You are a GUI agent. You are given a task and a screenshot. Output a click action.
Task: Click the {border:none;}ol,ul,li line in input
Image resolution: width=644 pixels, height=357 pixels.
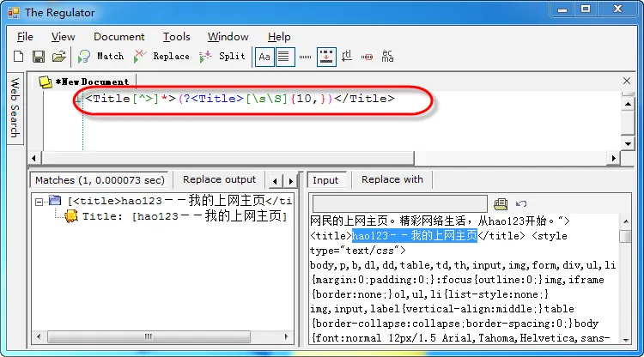[430, 294]
